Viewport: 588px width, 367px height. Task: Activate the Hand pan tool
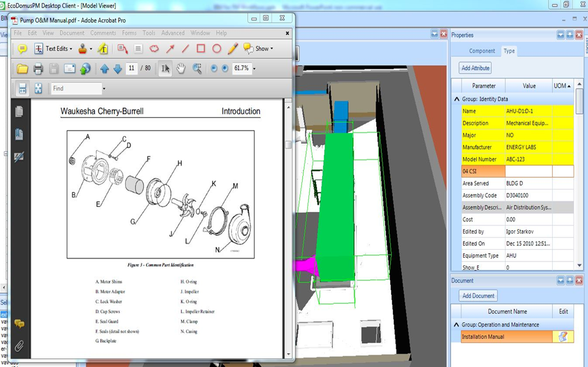point(181,69)
